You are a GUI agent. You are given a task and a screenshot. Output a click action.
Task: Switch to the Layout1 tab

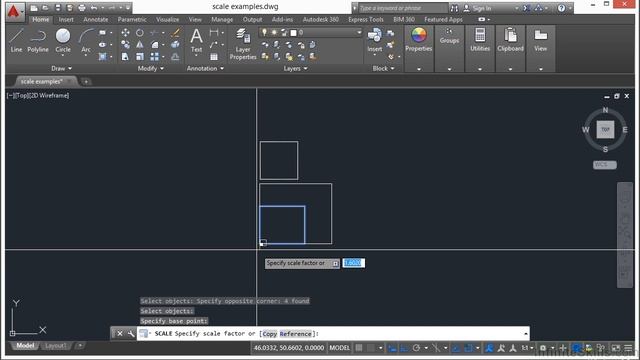click(56, 346)
